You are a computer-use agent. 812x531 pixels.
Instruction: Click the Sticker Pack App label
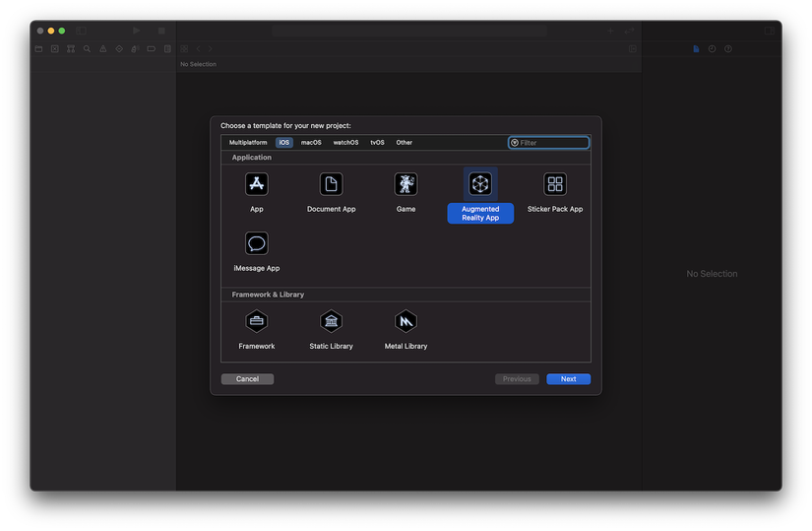555,209
